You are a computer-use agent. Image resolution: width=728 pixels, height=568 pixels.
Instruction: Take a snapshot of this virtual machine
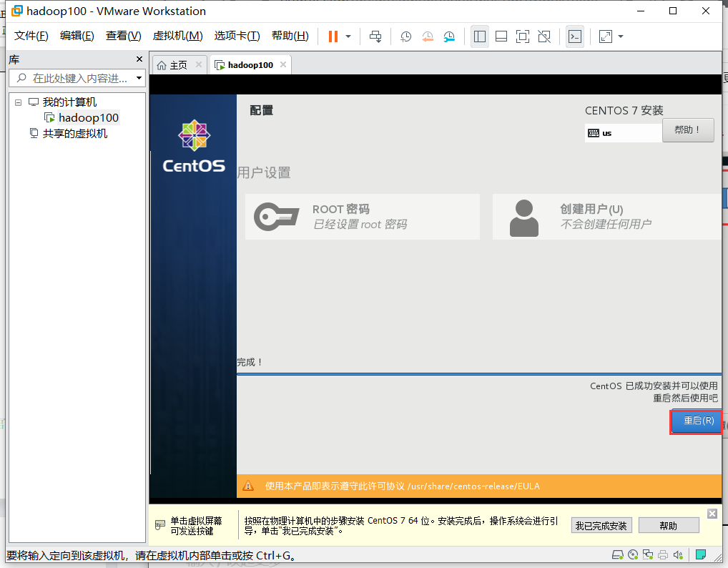(x=405, y=36)
